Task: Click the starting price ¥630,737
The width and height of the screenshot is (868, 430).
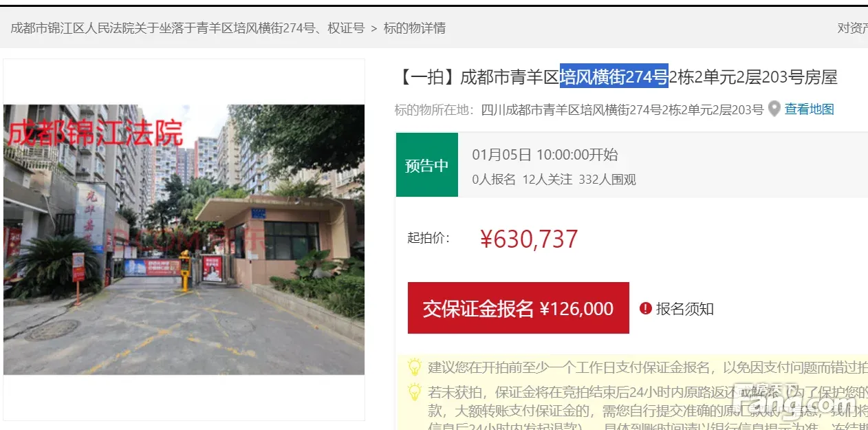Action: click(x=529, y=239)
